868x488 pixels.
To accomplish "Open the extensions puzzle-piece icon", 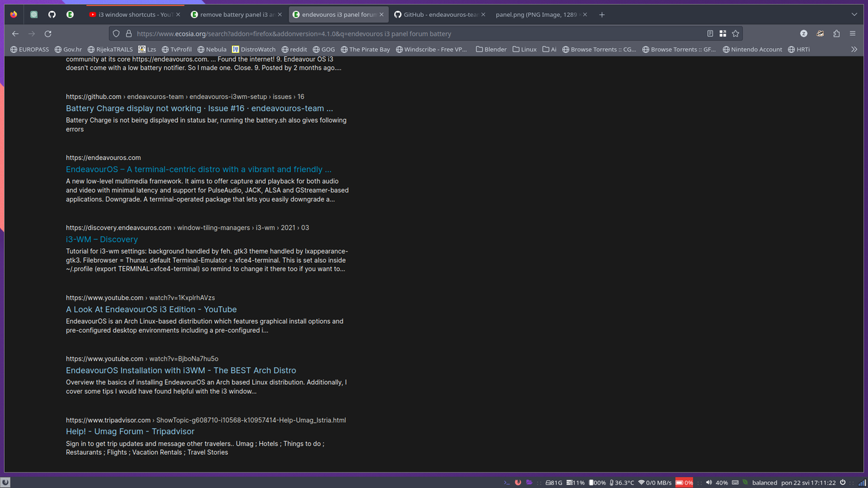I will (837, 33).
